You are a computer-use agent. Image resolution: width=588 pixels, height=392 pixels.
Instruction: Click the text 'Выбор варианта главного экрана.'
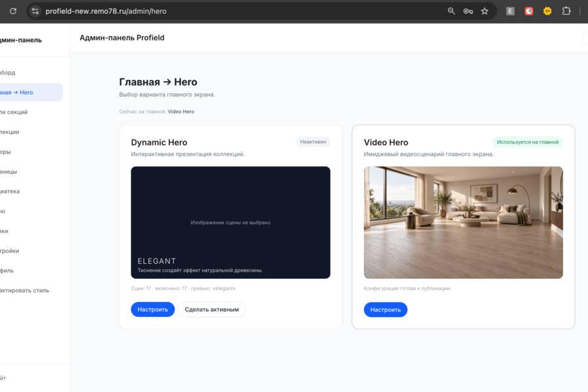click(x=167, y=95)
